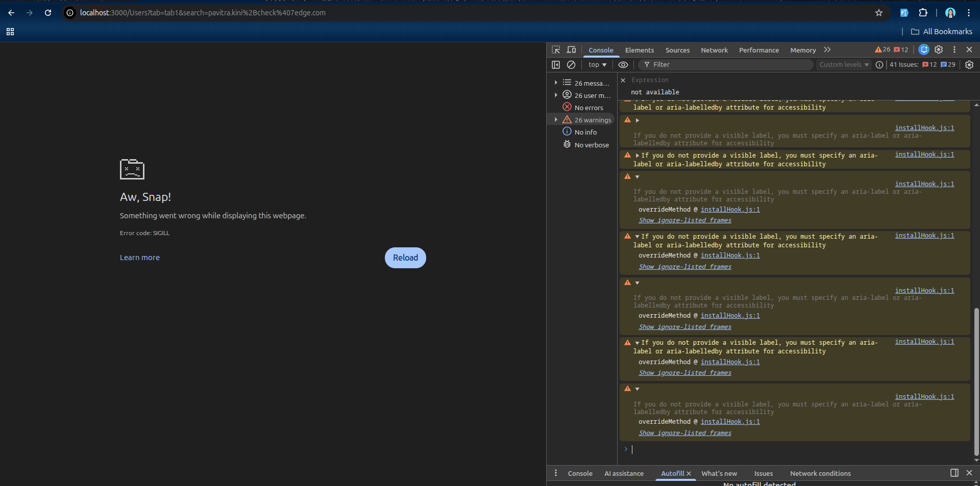This screenshot has width=980, height=486.
Task: Switch to the Network tab
Action: click(x=714, y=50)
